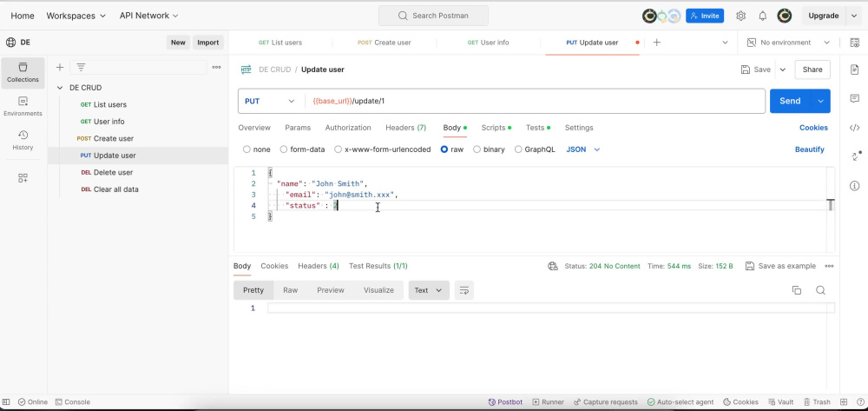
Task: Open response options three-dot menu
Action: click(x=829, y=267)
